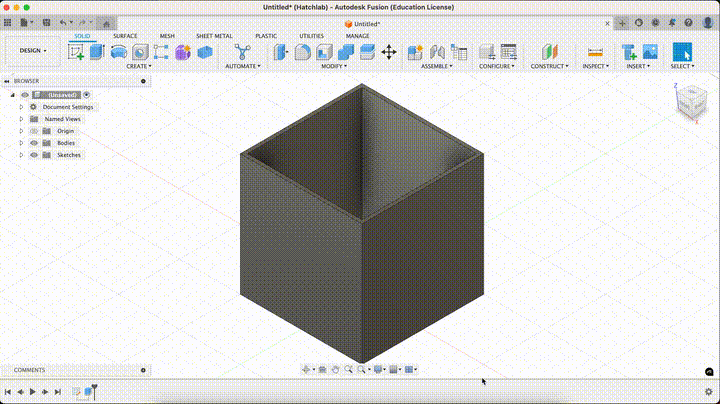
Task: Open the Help question mark icon
Action: [x=688, y=22]
